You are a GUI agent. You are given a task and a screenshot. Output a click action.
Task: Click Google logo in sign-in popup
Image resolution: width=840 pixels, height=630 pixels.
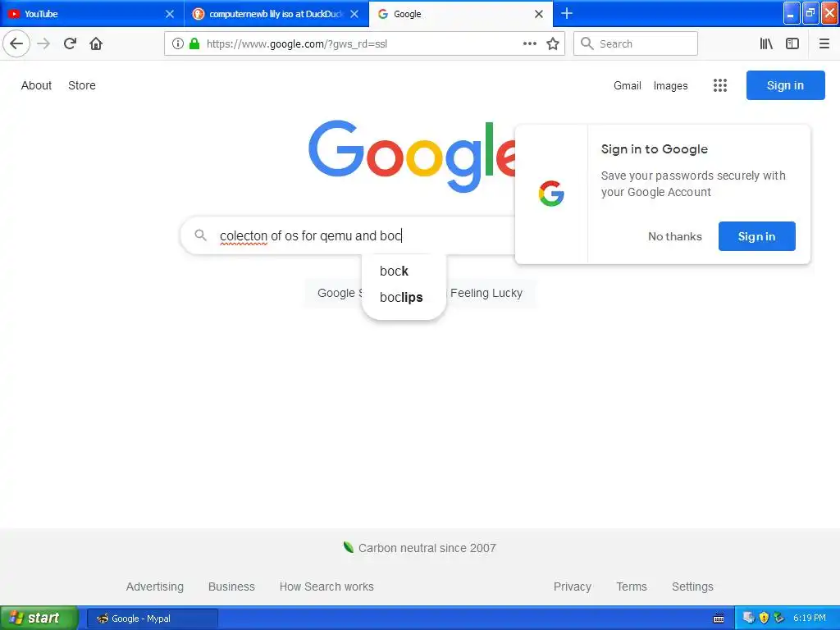point(551,194)
